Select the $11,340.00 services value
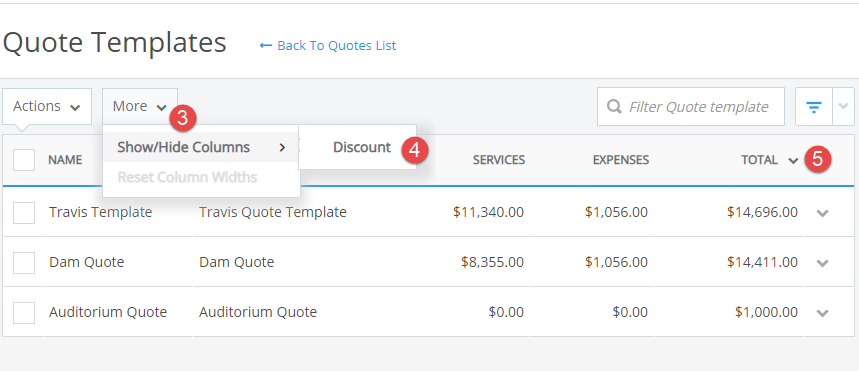The width and height of the screenshot is (859, 371). (x=489, y=212)
